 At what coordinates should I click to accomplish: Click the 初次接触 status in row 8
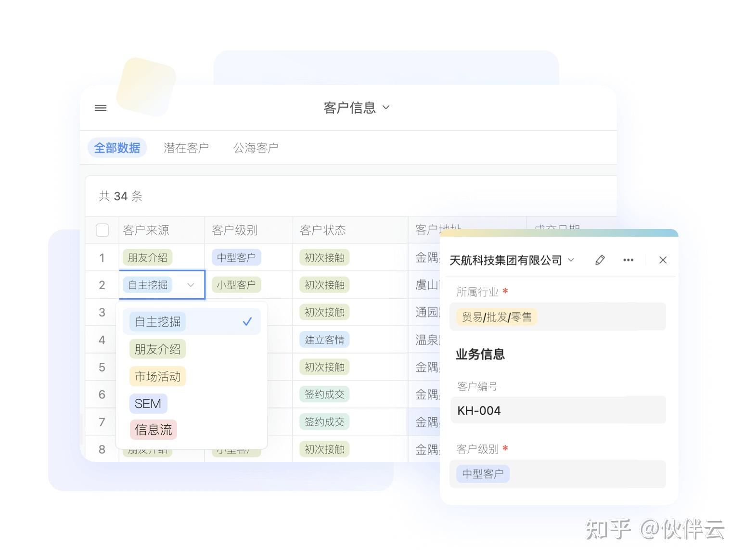[x=324, y=449]
